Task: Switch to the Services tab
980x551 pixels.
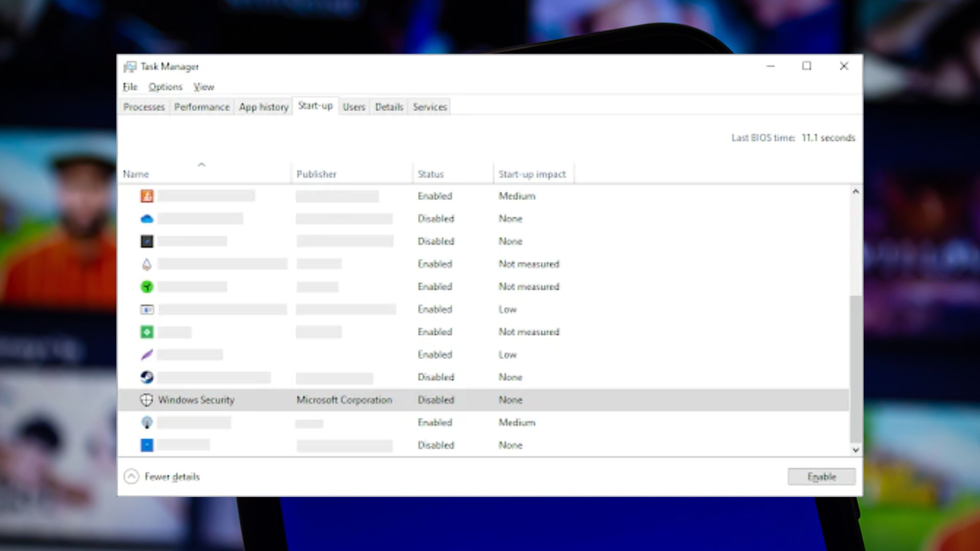Action: tap(430, 107)
